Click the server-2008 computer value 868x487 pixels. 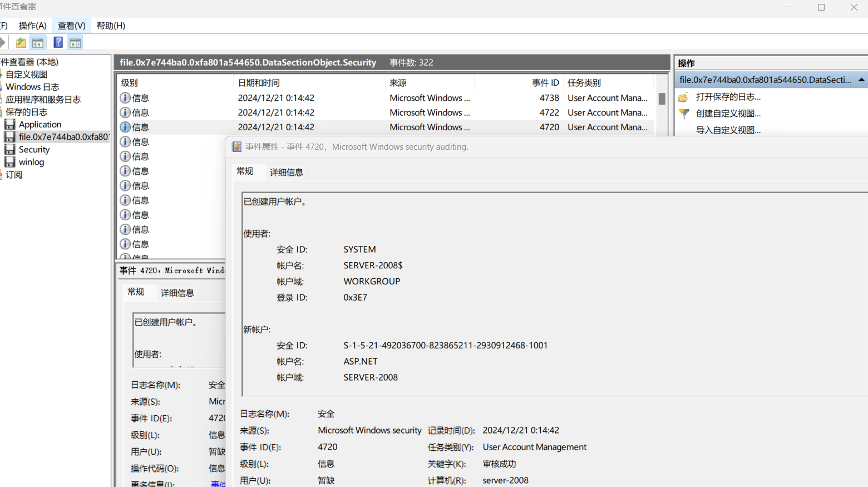pos(505,480)
